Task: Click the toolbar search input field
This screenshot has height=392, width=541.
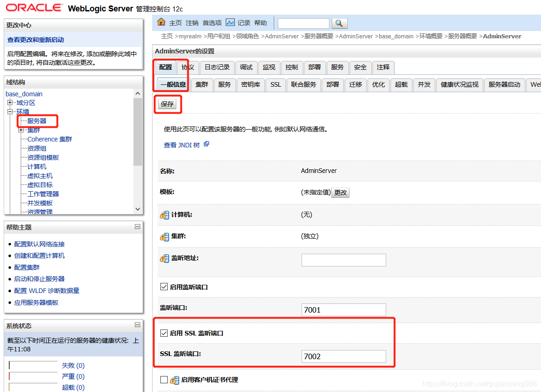Action: tap(303, 23)
